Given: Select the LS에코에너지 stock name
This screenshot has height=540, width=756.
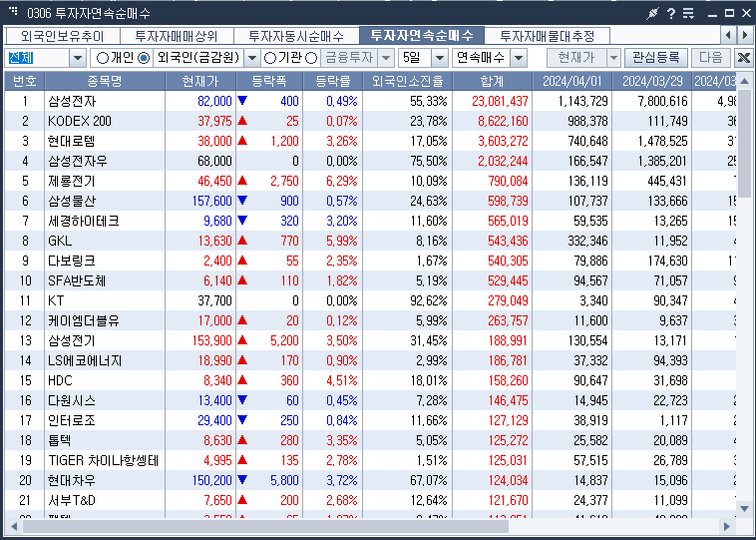Looking at the screenshot, I should point(85,360).
